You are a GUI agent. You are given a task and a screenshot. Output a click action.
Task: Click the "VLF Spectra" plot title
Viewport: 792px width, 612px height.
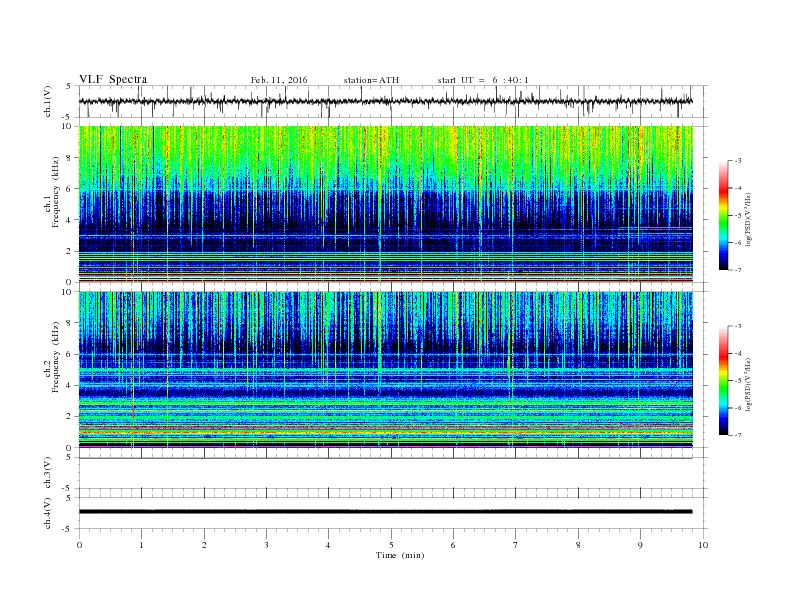point(113,79)
